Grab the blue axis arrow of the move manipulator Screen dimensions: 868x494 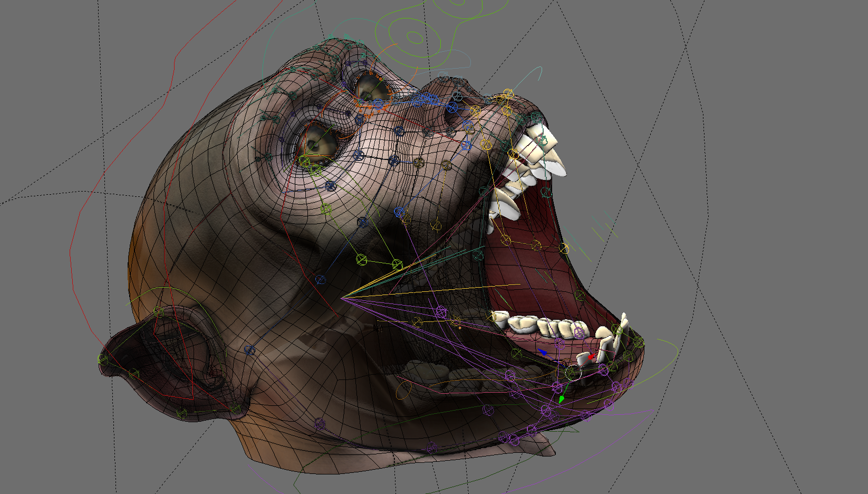[x=543, y=351]
